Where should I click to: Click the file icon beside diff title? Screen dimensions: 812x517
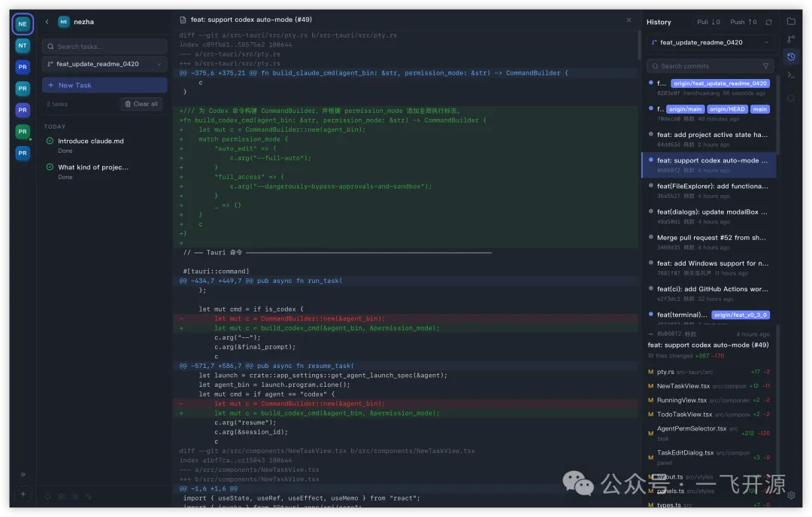(183, 20)
